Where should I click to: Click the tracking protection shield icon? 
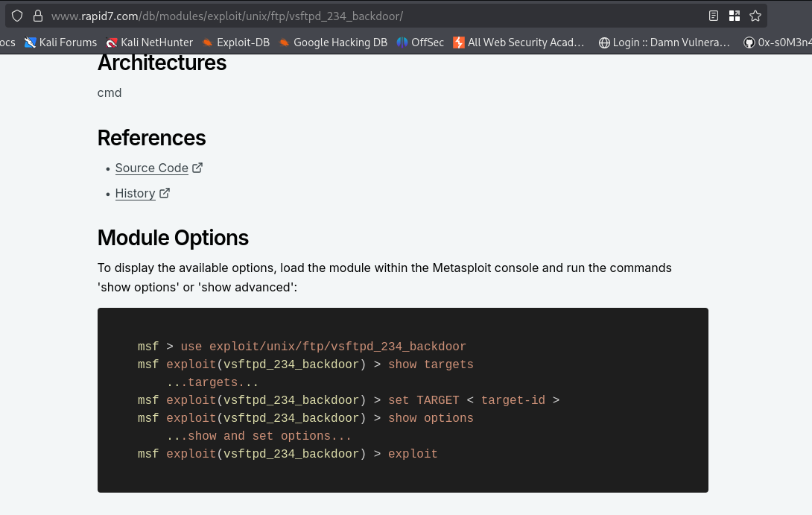coord(17,16)
